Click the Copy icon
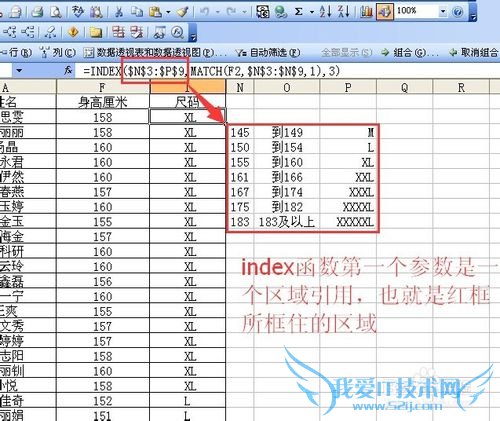Viewport: 500px width, 421px height. point(136,12)
